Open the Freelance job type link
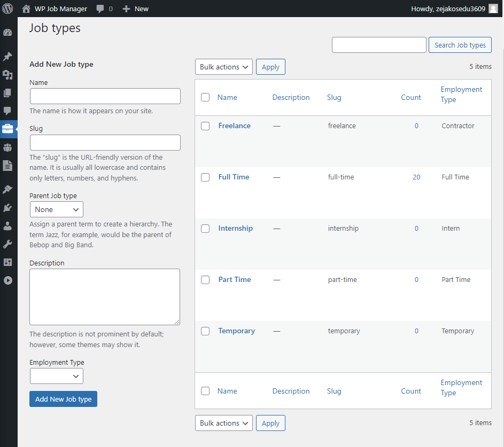Screen dimensions: 504x447 pyautogui.click(x=234, y=126)
